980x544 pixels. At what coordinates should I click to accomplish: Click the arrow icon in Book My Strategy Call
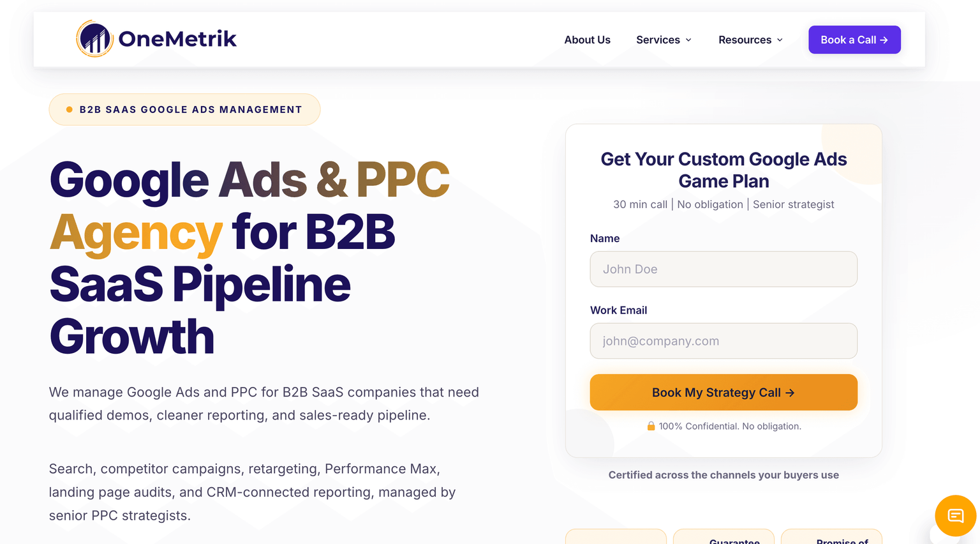pyautogui.click(x=790, y=393)
